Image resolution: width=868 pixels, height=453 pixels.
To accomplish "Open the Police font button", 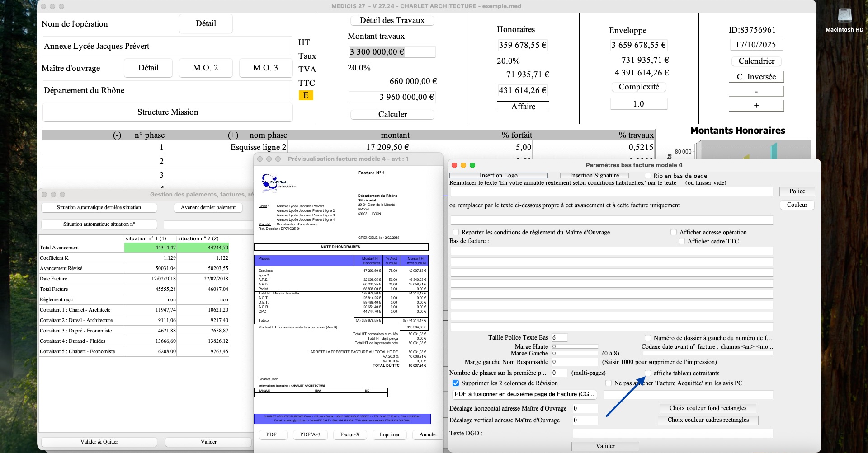I will click(797, 191).
